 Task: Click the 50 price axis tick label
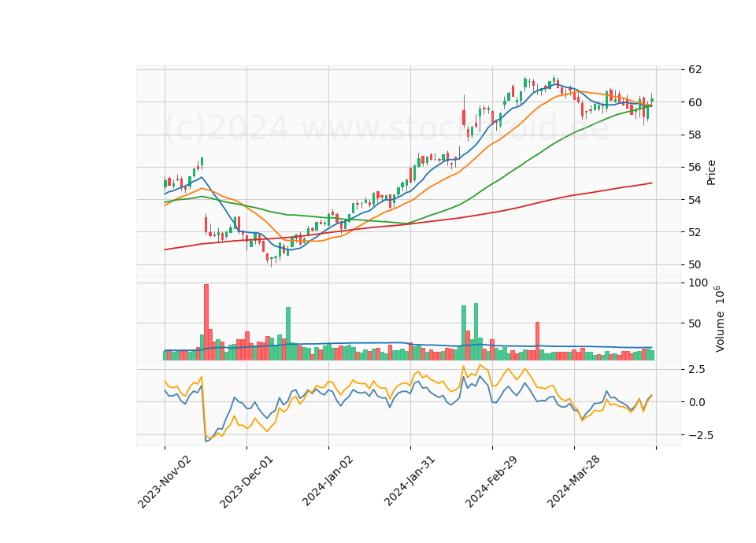695,264
